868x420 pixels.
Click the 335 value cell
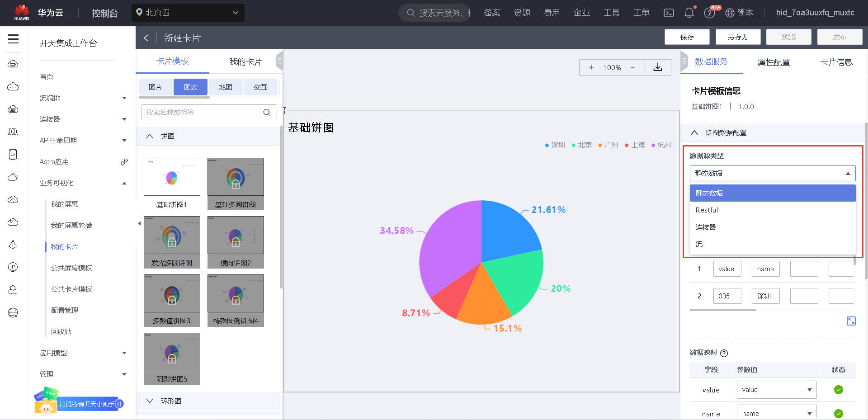coord(727,296)
